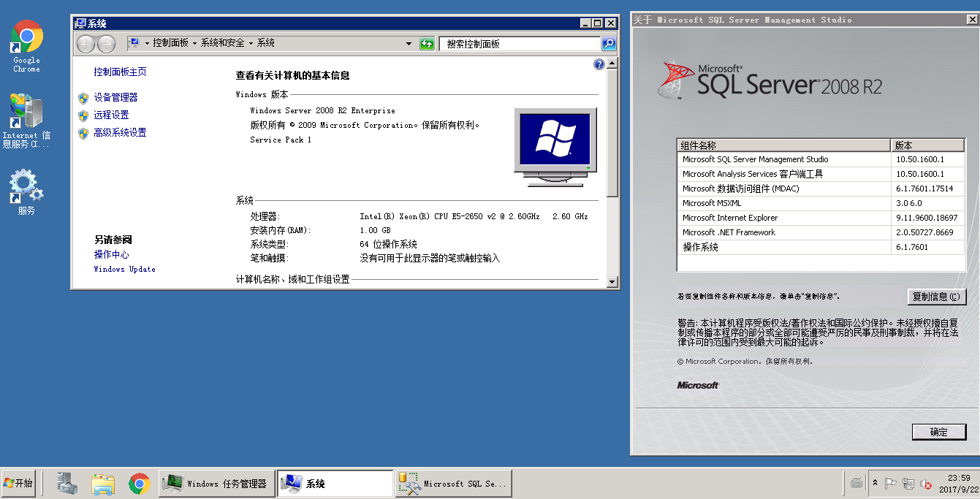Click version value 2.0.50727.8669

click(x=924, y=232)
